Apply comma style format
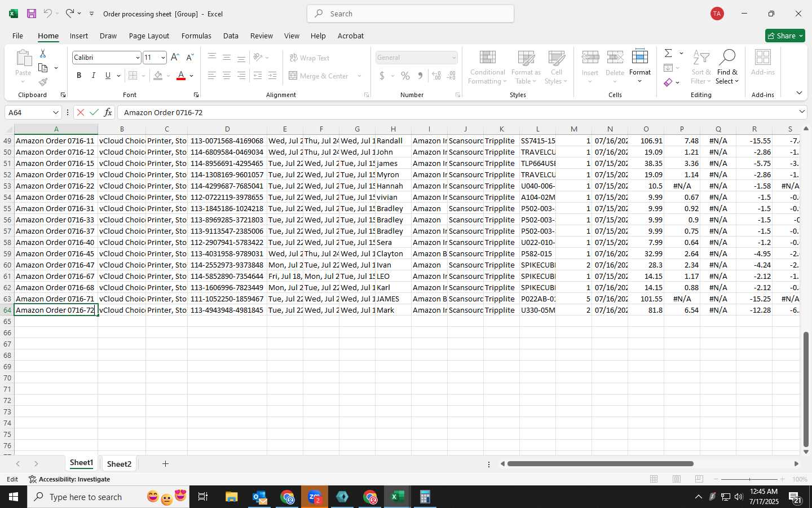This screenshot has height=508, width=812. (x=420, y=76)
